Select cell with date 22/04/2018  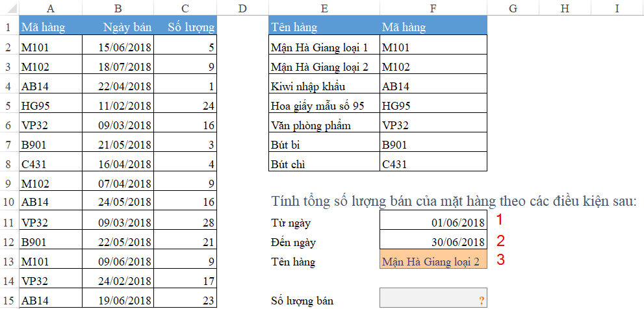[x=118, y=84]
